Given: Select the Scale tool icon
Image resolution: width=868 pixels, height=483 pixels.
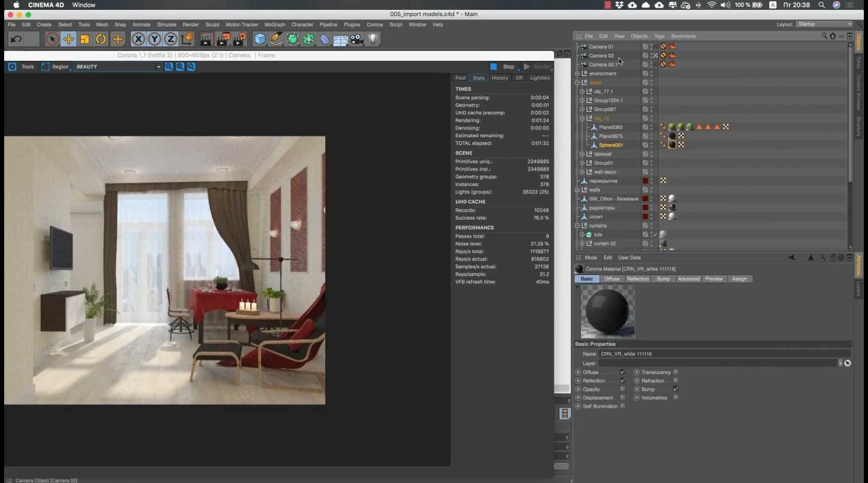Looking at the screenshot, I should coord(85,39).
